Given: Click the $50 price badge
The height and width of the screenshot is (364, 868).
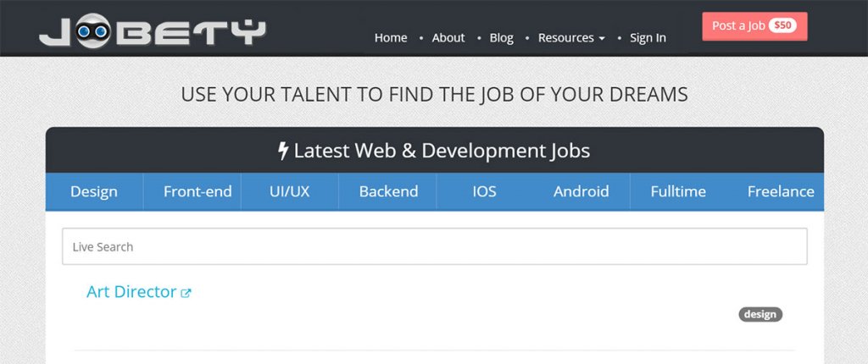Looking at the screenshot, I should pos(782,26).
